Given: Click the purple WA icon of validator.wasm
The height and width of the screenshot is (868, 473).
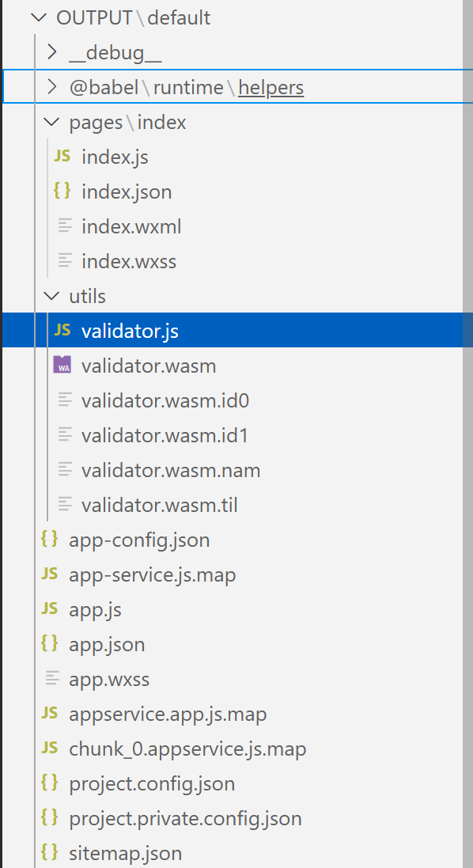Looking at the screenshot, I should pyautogui.click(x=62, y=366).
